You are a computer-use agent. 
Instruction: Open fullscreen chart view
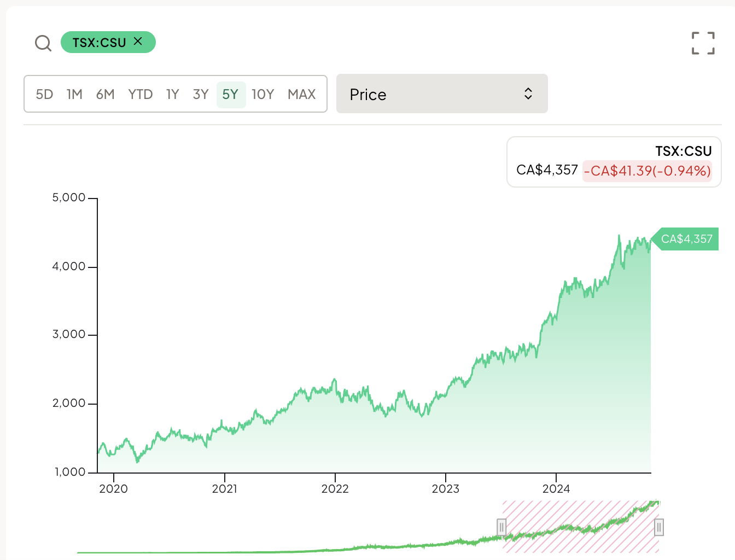pyautogui.click(x=703, y=43)
